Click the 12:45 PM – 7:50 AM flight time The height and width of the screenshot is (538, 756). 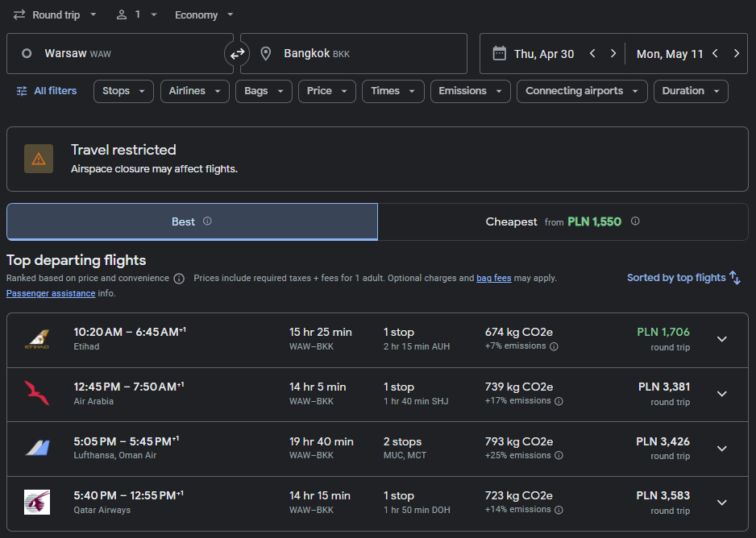click(x=129, y=387)
